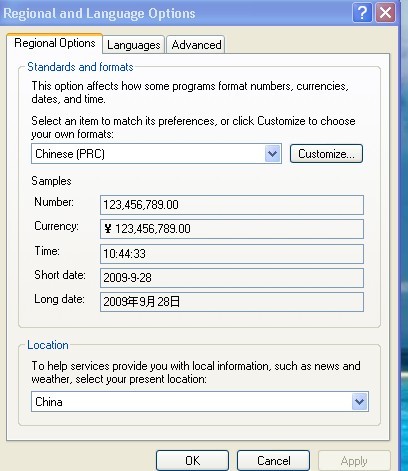
Task: Click text 'Select an item to match its preferences'
Action: (123, 121)
